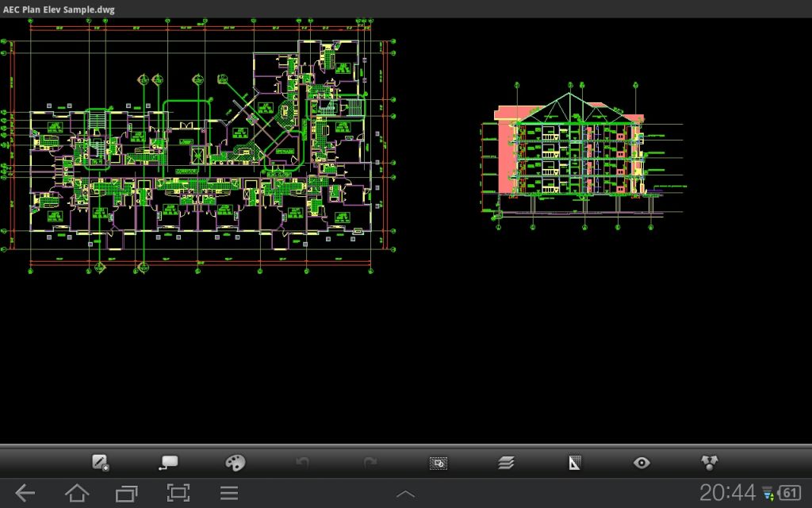
Task: Tap the battery level indicator showing 61
Action: tap(790, 492)
